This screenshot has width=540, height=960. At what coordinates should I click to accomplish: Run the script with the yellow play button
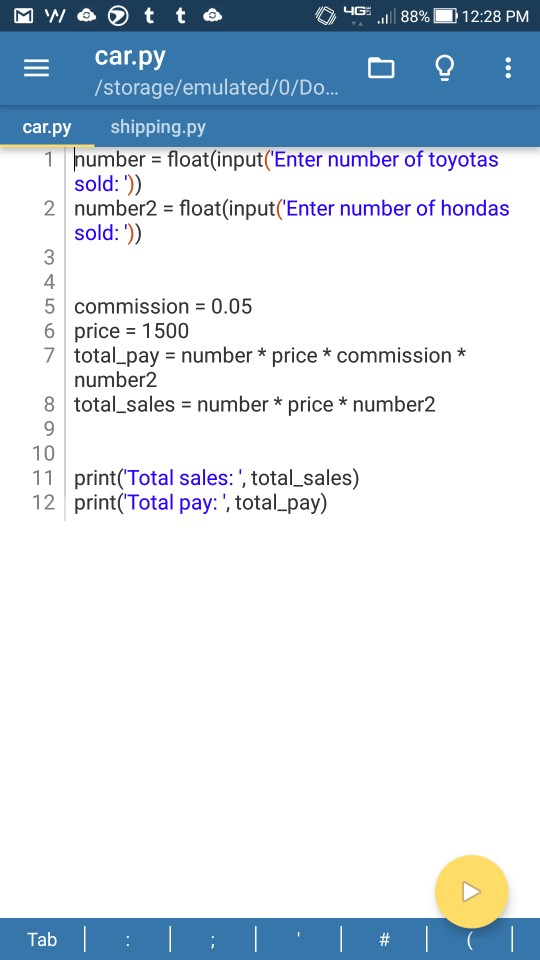(x=471, y=892)
